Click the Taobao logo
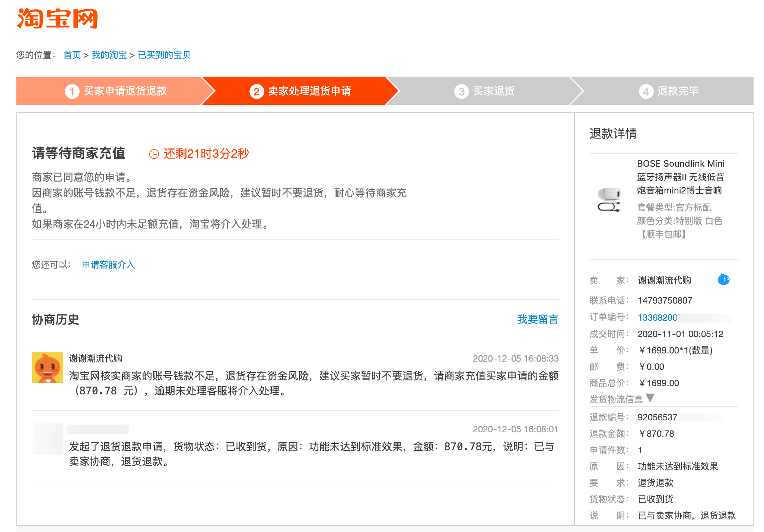764x532 pixels. (x=57, y=18)
